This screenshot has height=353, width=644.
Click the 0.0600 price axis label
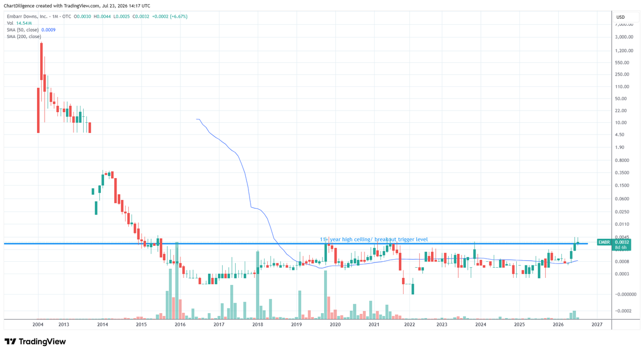(623, 199)
